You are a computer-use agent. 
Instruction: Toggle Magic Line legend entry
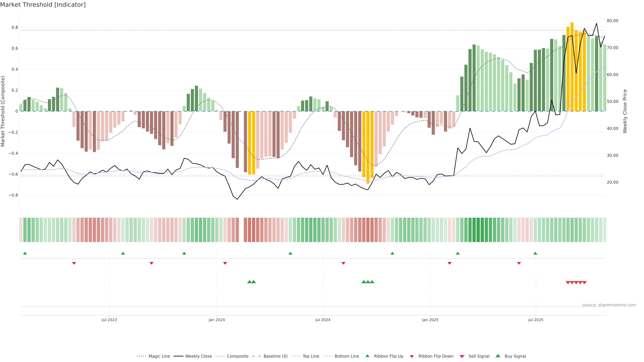click(x=159, y=356)
